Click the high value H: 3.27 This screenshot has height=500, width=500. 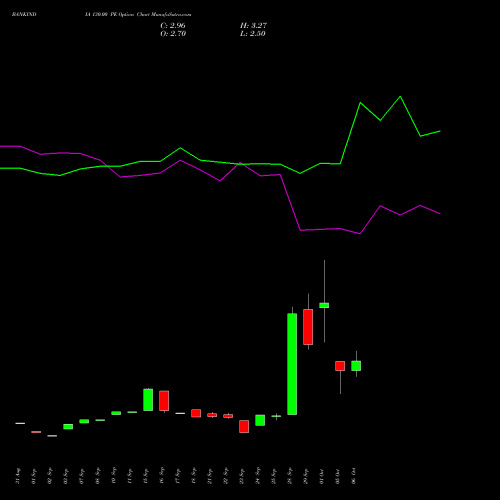tap(253, 26)
